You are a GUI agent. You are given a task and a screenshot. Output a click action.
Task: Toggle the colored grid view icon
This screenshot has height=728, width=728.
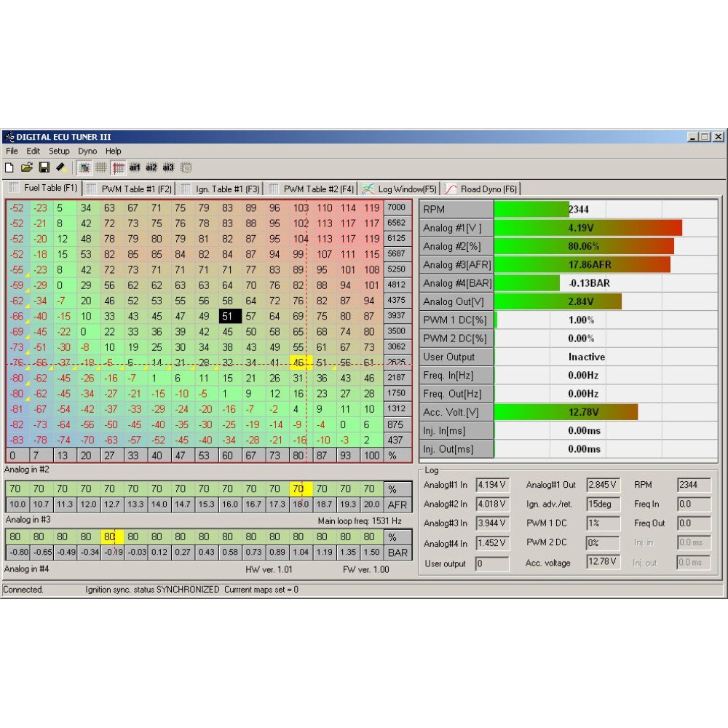(84, 167)
